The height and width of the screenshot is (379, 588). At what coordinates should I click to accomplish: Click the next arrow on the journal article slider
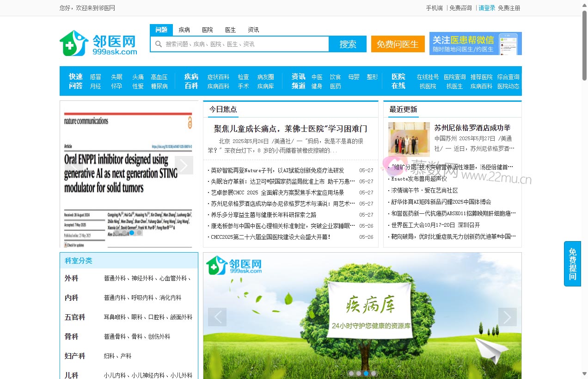point(184,165)
